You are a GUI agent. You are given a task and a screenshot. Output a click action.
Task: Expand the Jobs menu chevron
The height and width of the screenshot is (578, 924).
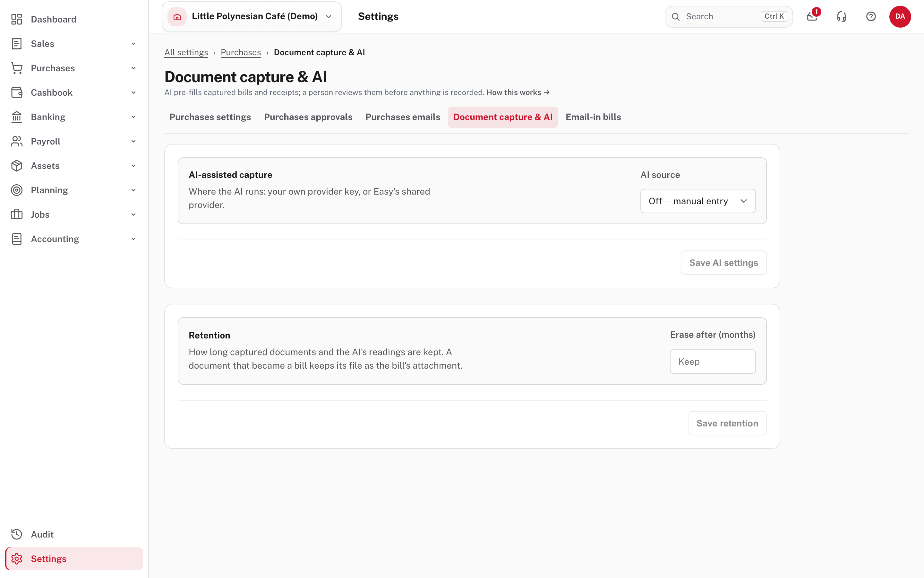pyautogui.click(x=133, y=215)
